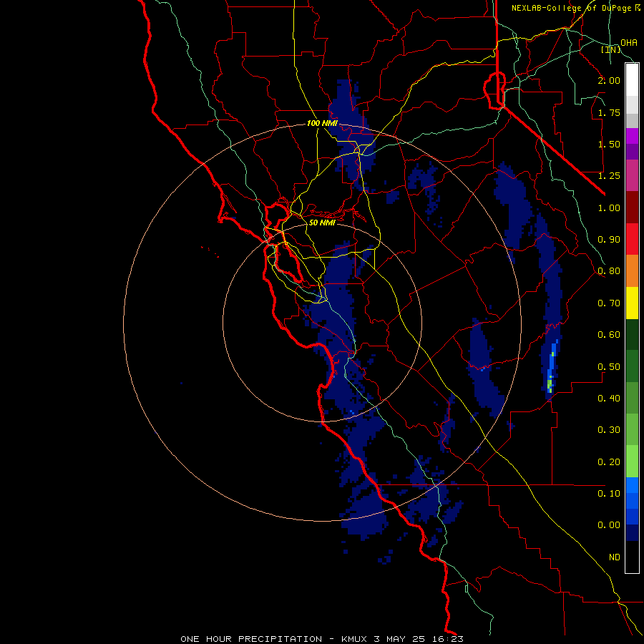Pick the black ND swatch at legend bottom

coord(632,557)
